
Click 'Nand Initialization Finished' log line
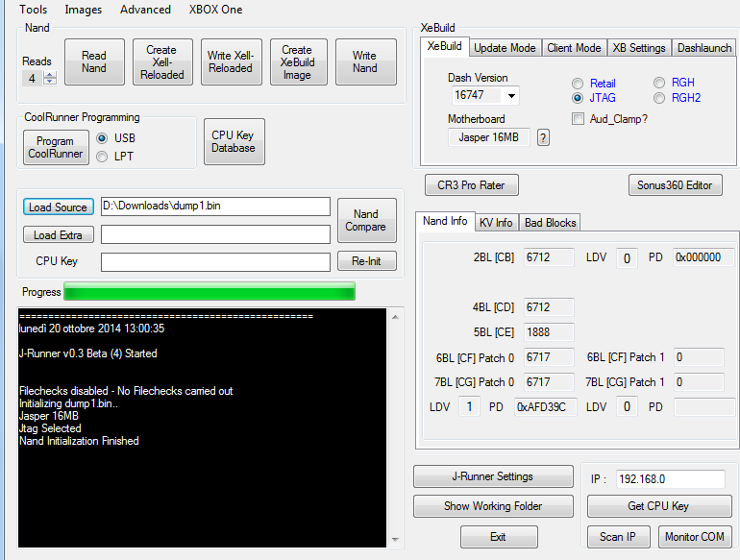pos(79,441)
